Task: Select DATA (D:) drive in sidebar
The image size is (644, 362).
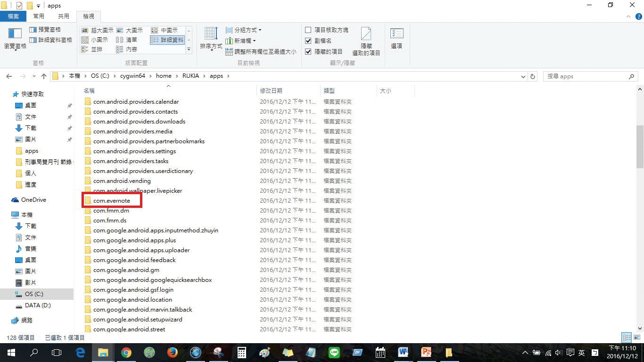Action: pyautogui.click(x=38, y=305)
